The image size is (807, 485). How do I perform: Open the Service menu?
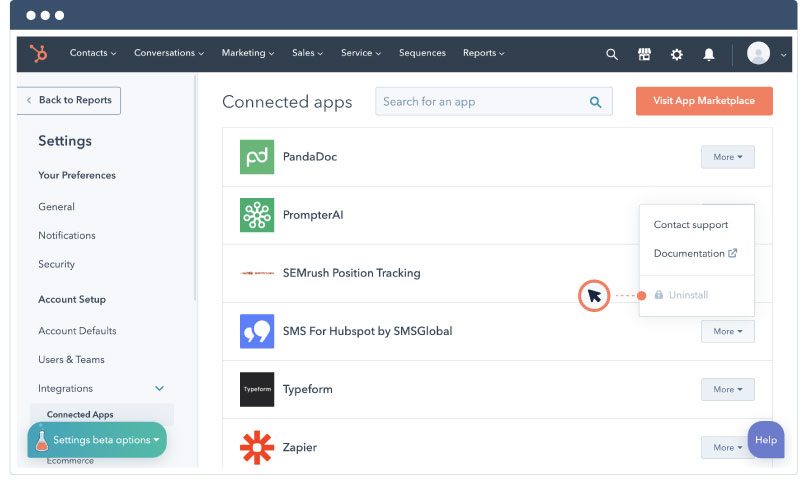coord(361,53)
